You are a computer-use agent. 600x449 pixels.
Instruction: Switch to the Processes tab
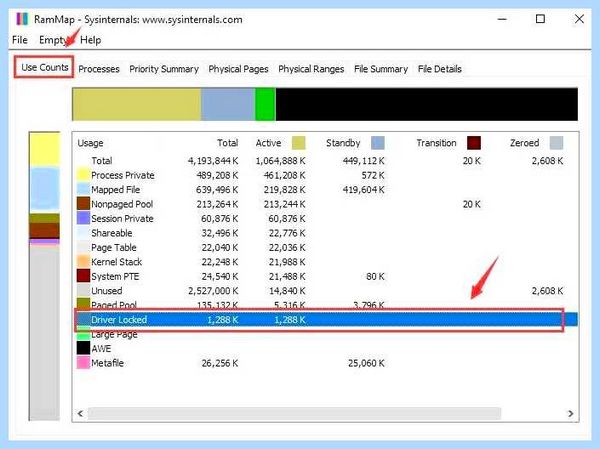click(99, 69)
